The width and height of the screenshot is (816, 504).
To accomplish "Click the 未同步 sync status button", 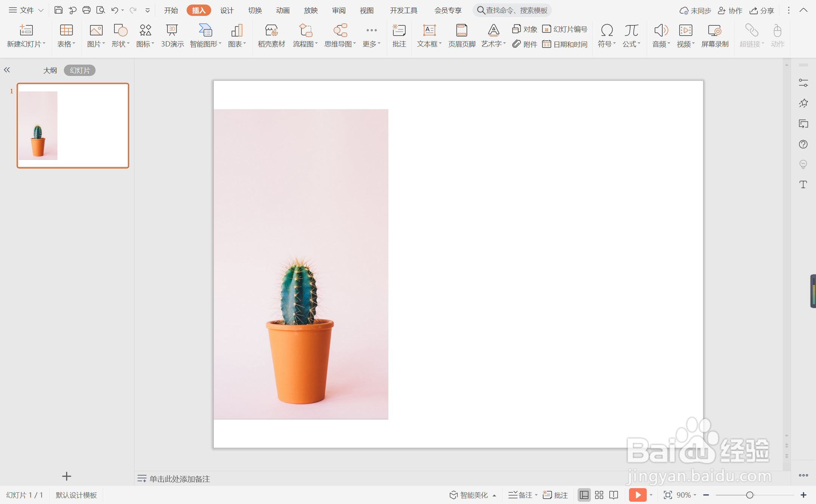I will [695, 11].
